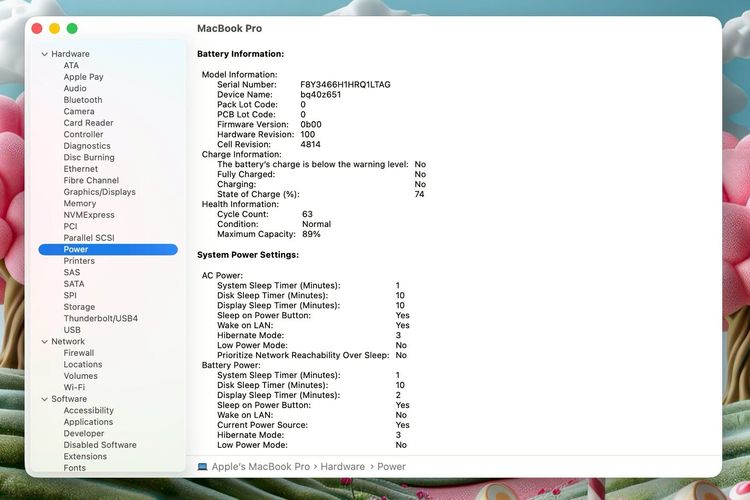Screen dimensions: 750x500
Task: Click Apple's MacBook Pro in path bar
Action: (261, 467)
